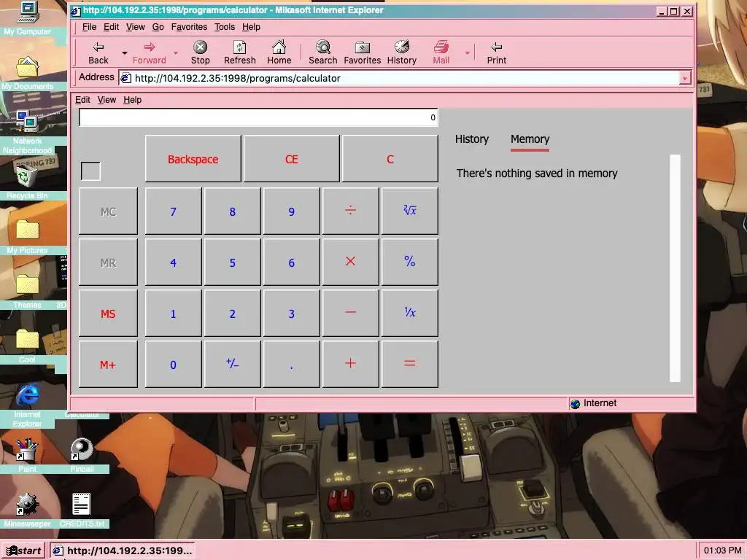Go back using the Back toolbar button
747x560 pixels.
click(x=98, y=52)
